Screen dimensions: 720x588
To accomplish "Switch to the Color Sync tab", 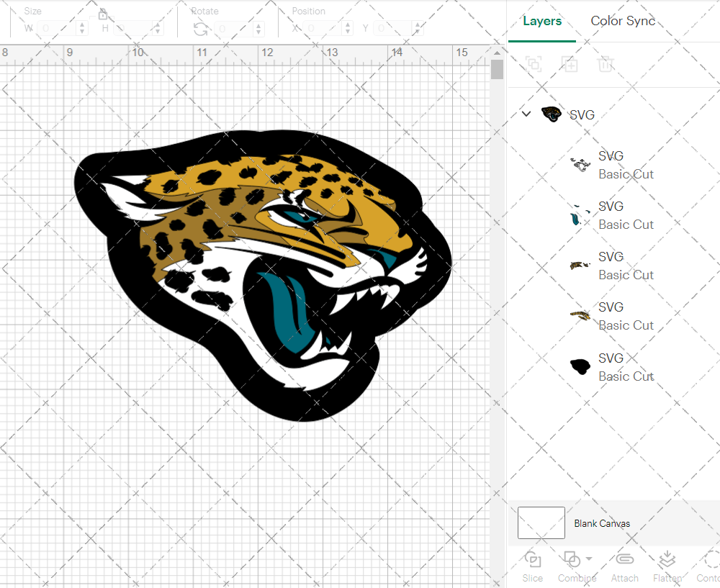I will (623, 21).
